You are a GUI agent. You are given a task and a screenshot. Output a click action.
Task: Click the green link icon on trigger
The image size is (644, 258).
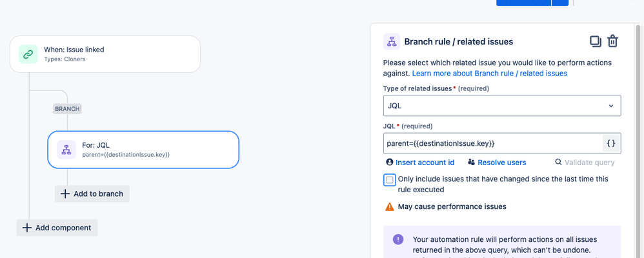pos(28,54)
